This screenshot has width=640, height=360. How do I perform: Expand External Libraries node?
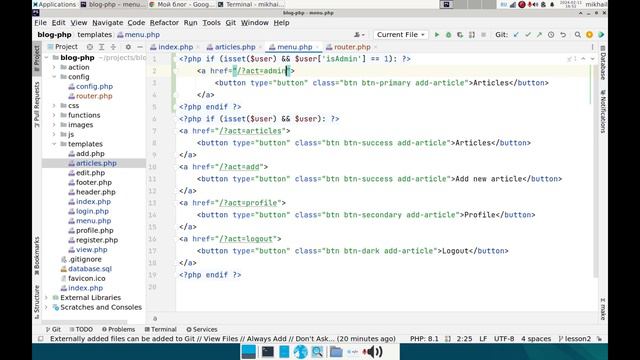(x=47, y=298)
